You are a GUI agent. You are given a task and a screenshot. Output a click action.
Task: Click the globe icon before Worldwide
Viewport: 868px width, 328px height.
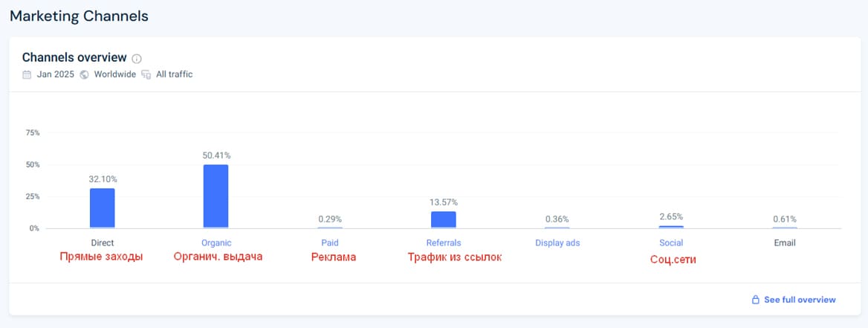click(84, 74)
